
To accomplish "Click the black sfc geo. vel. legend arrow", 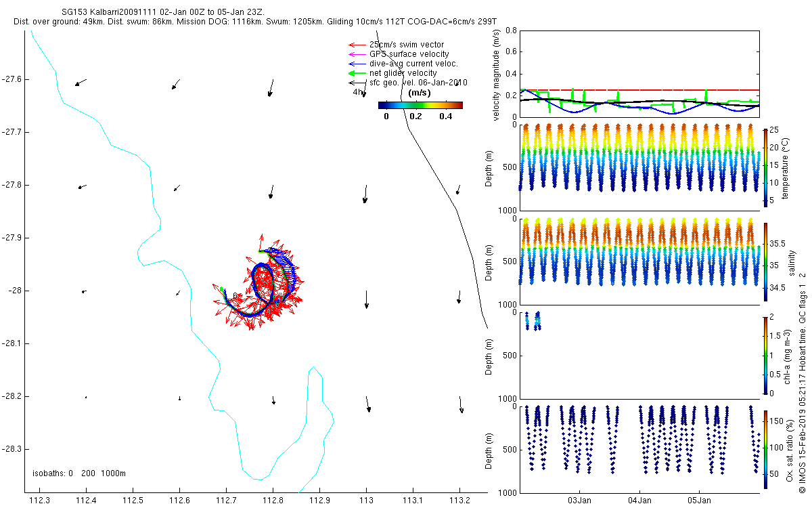I will [357, 83].
